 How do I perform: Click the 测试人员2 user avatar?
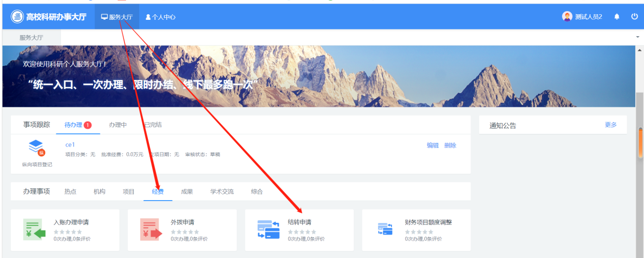(x=567, y=17)
